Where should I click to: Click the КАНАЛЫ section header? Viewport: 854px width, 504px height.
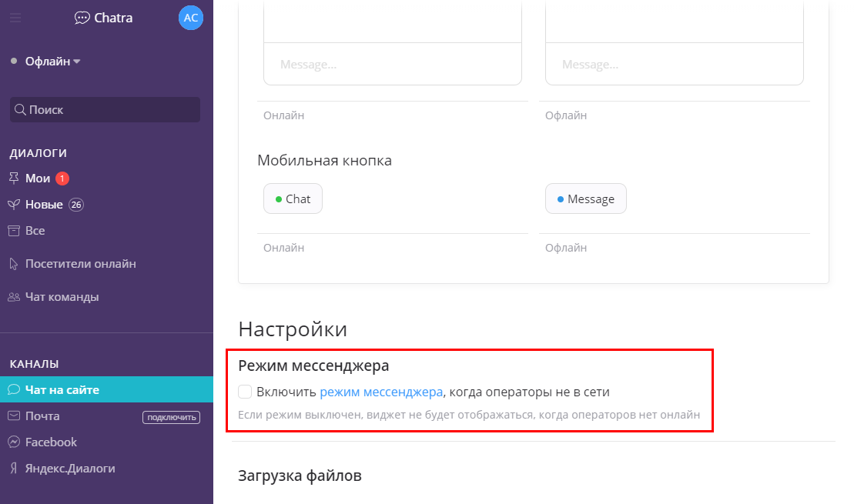[x=35, y=364]
